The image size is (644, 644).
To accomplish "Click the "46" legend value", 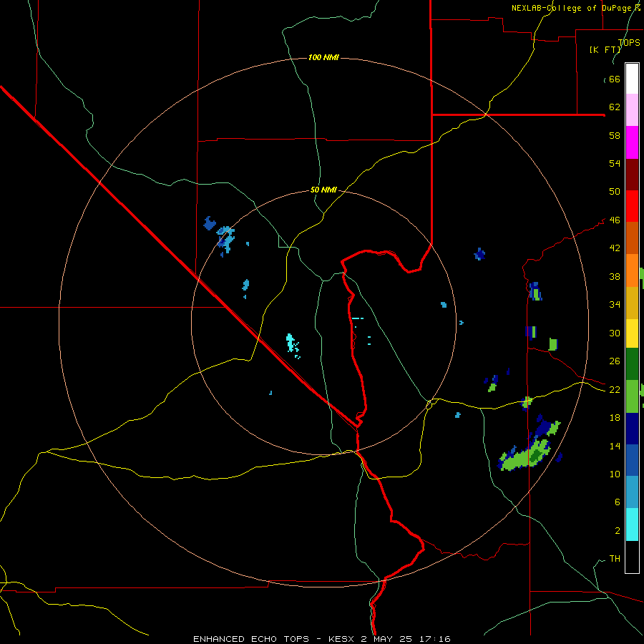I will 615,220.
